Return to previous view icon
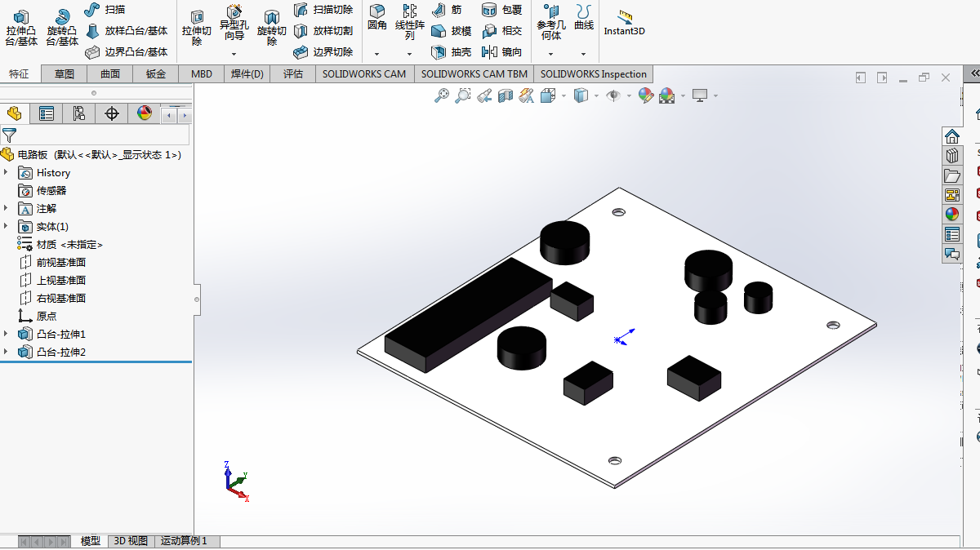Screen dimensions: 980x550 pos(484,95)
